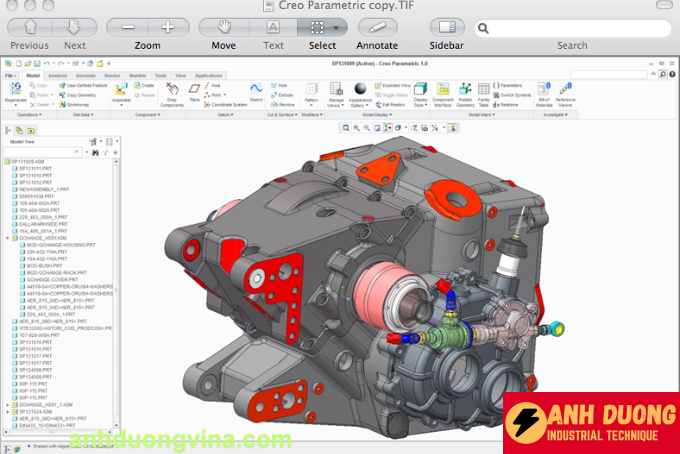Image resolution: width=680 pixels, height=454 pixels.
Task: Toggle the preview window Sidebar
Action: tap(446, 27)
